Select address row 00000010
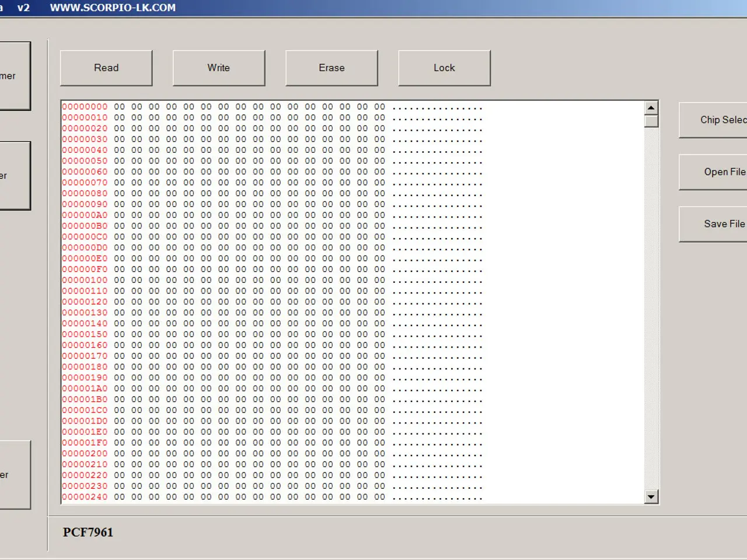Image resolution: width=747 pixels, height=560 pixels. point(273,118)
